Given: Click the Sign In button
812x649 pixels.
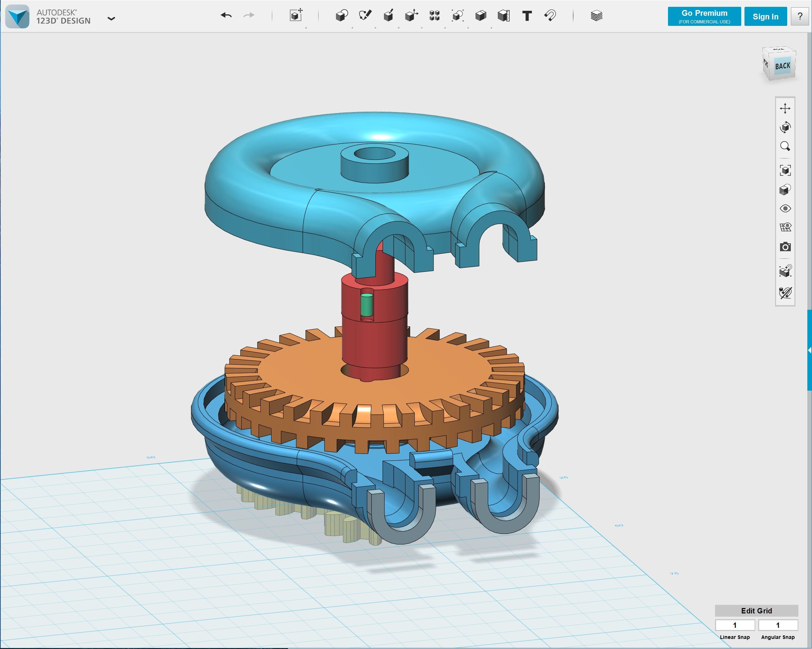Looking at the screenshot, I should (x=765, y=16).
